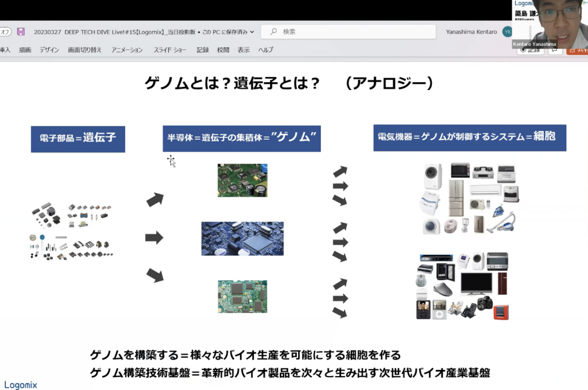Click the Save floppy disk icon
The height and width of the screenshot is (390, 588).
click(x=21, y=32)
